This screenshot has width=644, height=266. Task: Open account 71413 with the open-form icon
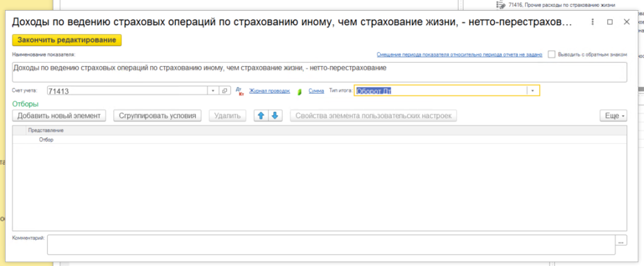225,91
